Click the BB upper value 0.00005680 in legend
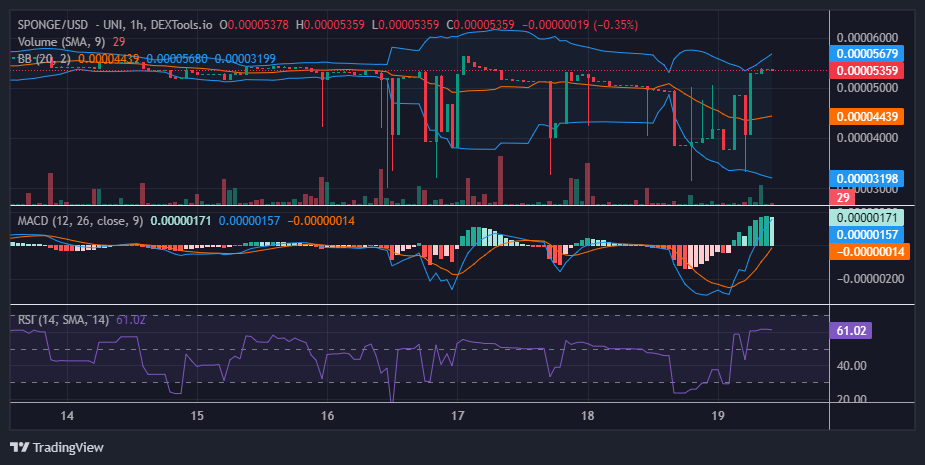925x465 pixels. (x=177, y=59)
